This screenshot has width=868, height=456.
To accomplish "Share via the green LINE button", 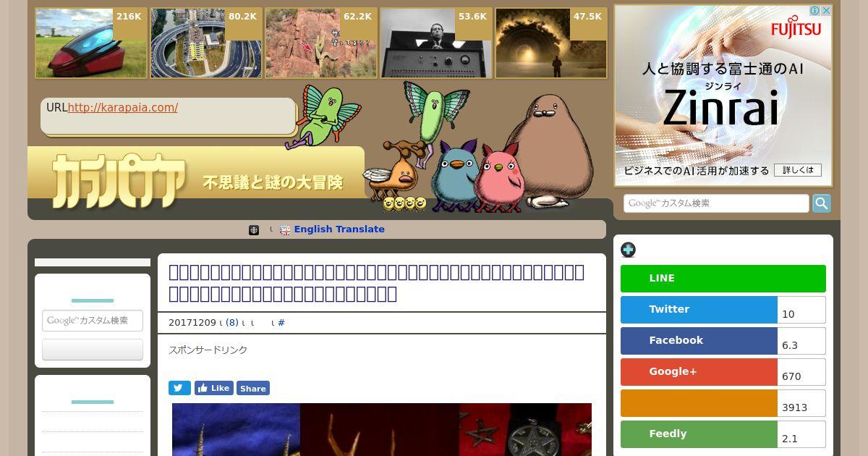I will (x=723, y=279).
